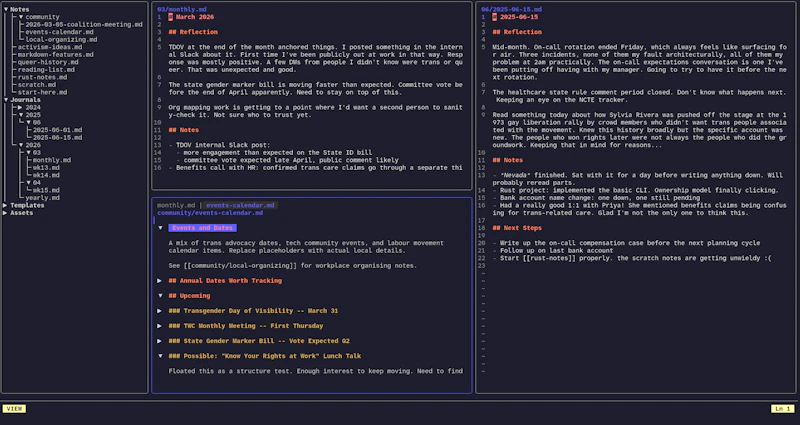Image resolution: width=800 pixels, height=425 pixels.
Task: Open rust-notes.md in the file tree
Action: [x=42, y=78]
